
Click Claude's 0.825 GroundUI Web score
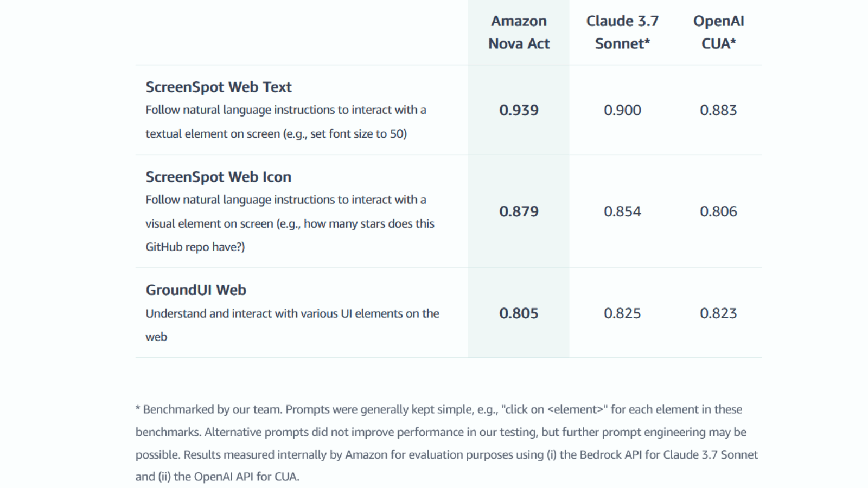point(622,313)
